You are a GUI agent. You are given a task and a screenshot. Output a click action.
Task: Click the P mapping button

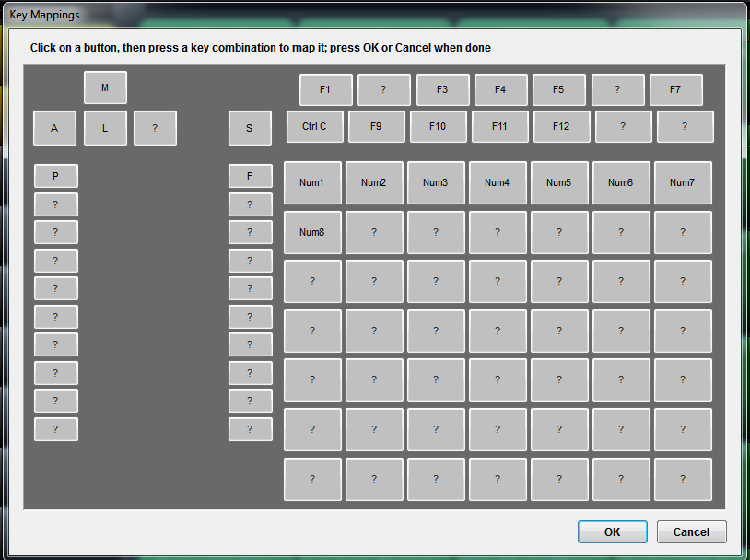click(x=55, y=176)
